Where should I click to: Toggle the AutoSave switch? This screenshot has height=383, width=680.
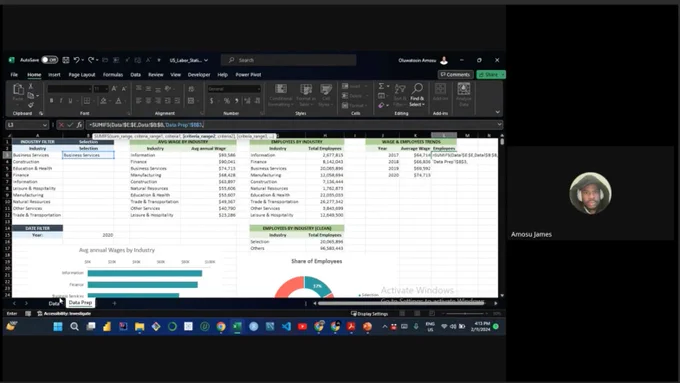pyautogui.click(x=50, y=60)
